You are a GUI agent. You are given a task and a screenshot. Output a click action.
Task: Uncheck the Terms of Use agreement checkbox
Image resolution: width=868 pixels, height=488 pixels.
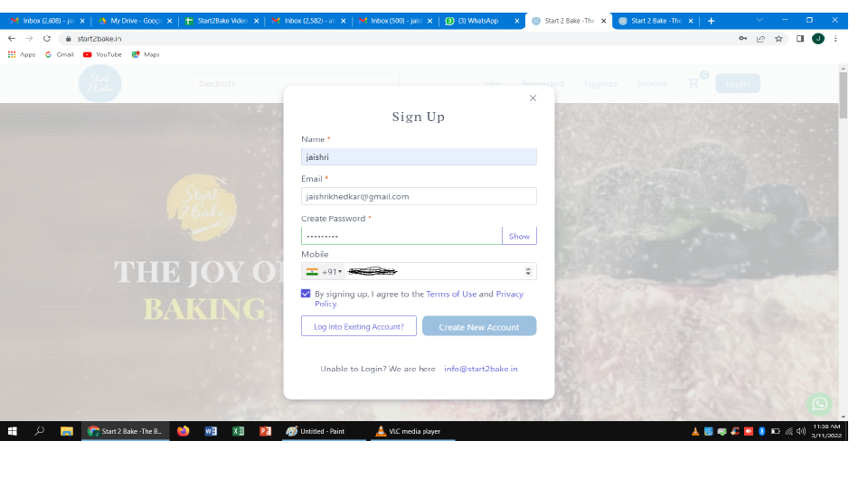[306, 294]
